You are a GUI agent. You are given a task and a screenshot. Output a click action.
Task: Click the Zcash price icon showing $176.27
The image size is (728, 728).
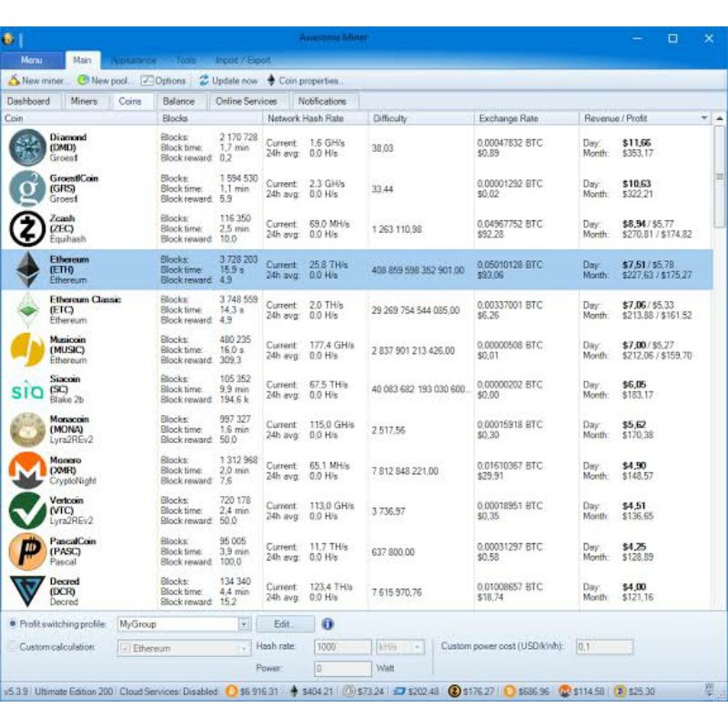point(454,692)
